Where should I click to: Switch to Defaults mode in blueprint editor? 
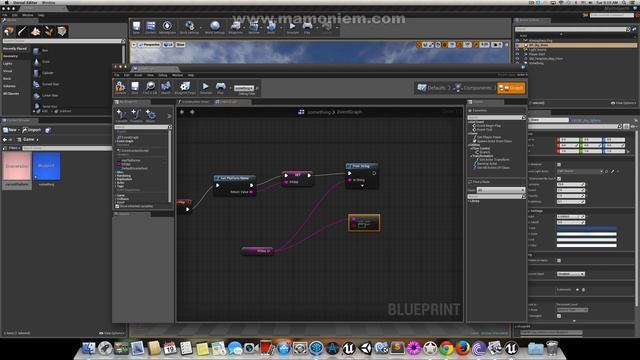(431, 88)
